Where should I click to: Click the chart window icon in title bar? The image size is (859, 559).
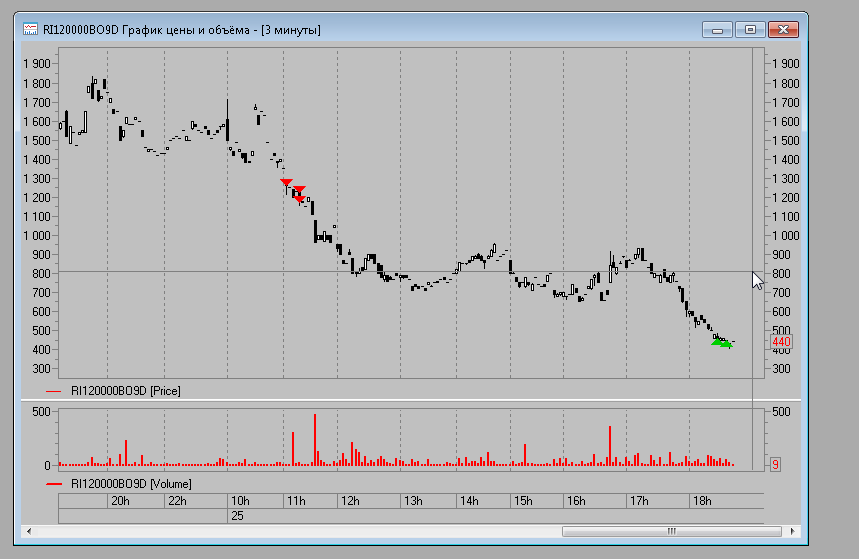[30, 29]
